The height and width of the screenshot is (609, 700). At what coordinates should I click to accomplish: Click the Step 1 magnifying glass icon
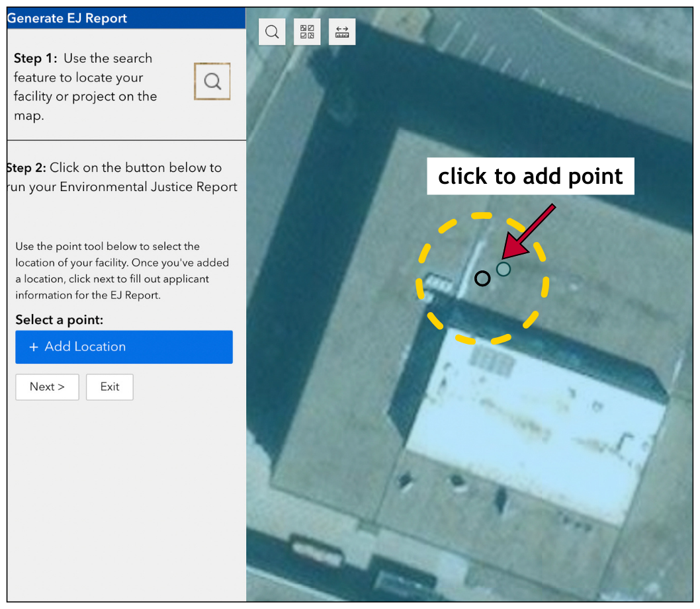pos(212,81)
